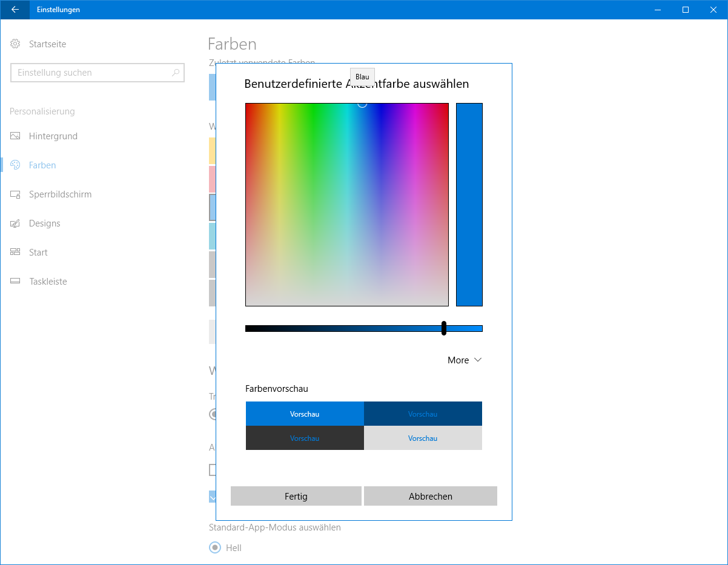Click the Standard-App-Modus auswählen label
728x565 pixels.
275,527
